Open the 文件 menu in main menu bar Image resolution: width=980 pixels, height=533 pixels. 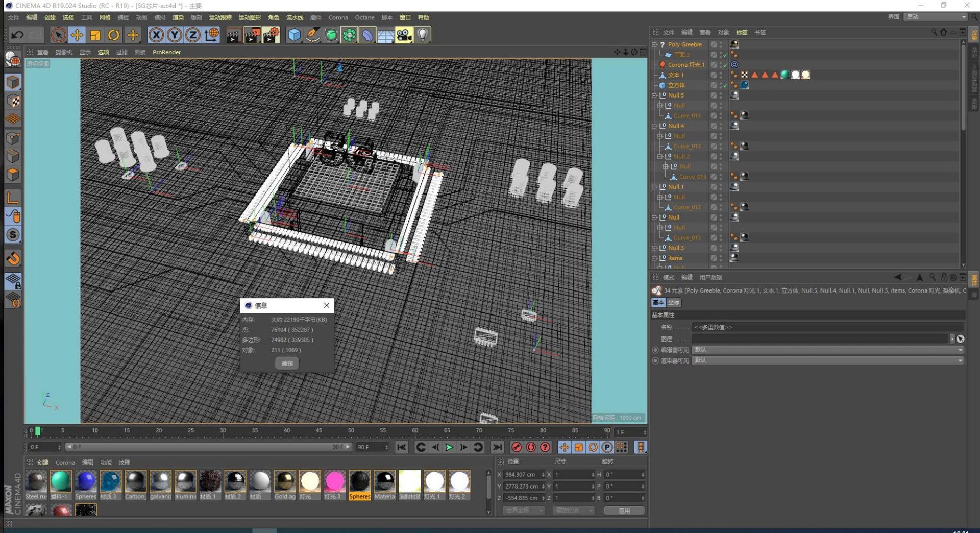[13, 17]
